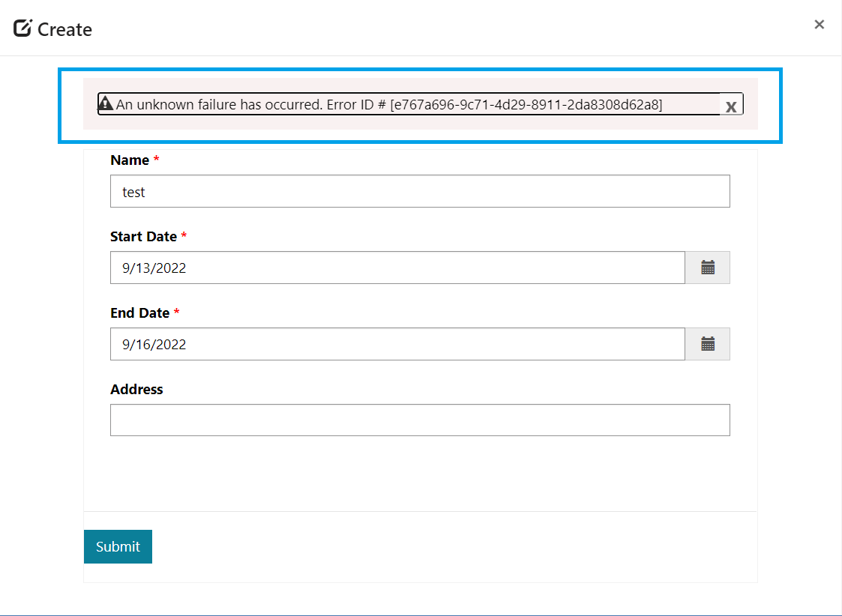Click inside the Name input field
Viewport: 842px width, 616px height.
420,191
